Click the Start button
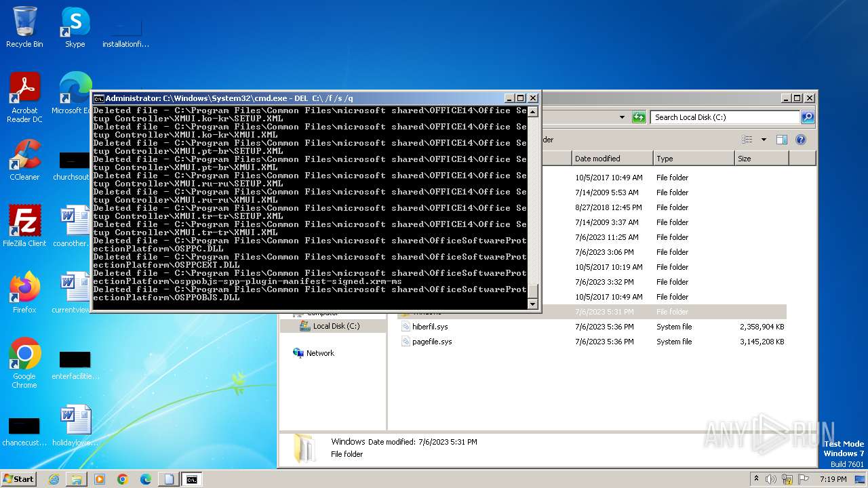Screen dimensions: 868x488 [x=18, y=479]
